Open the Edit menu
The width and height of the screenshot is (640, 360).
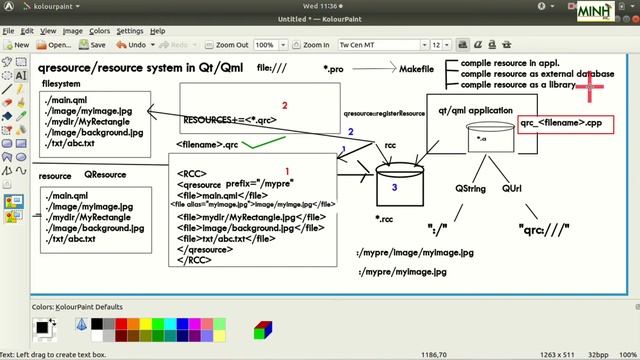(x=27, y=31)
